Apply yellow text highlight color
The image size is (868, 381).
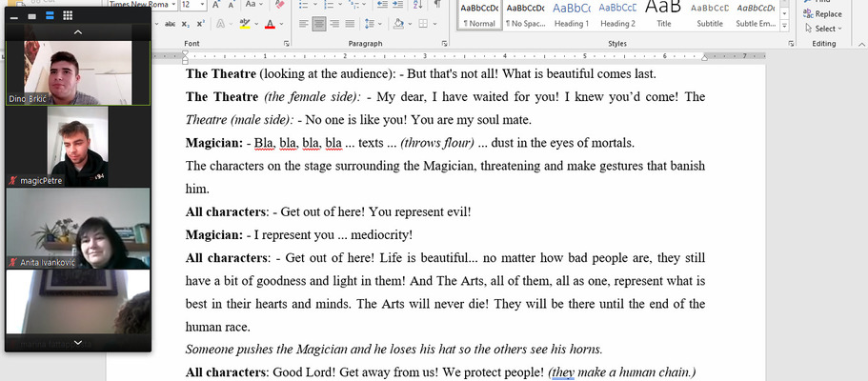click(x=244, y=24)
